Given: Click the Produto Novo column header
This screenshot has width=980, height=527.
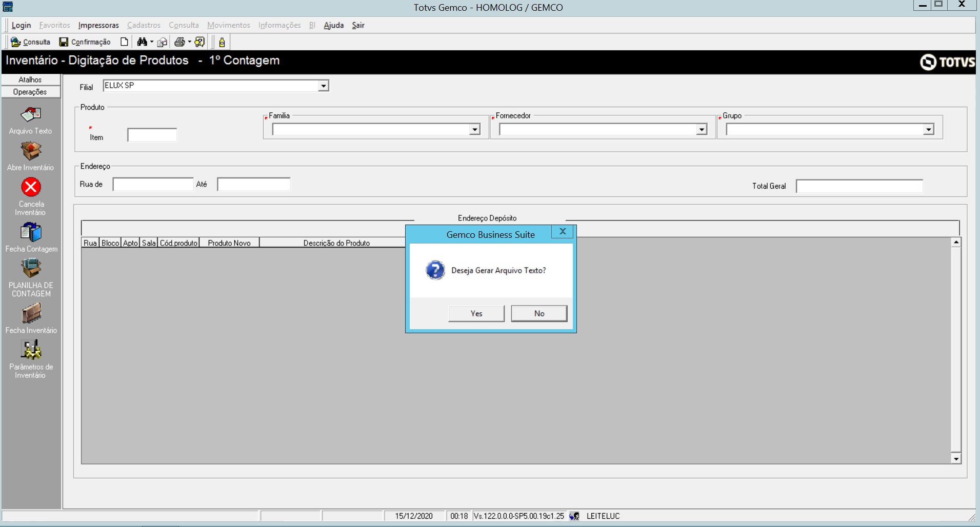Looking at the screenshot, I should pyautogui.click(x=229, y=243).
